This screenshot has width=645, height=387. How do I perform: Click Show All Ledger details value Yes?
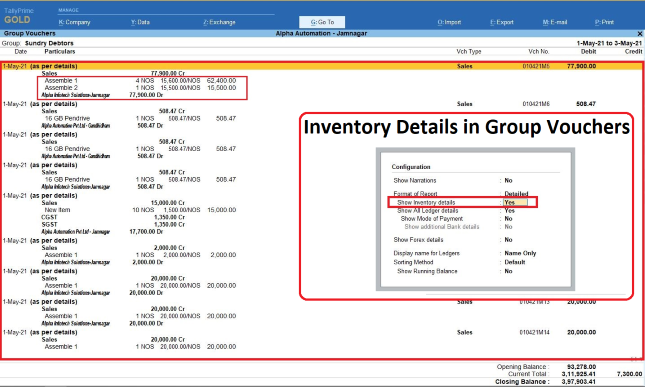point(510,211)
